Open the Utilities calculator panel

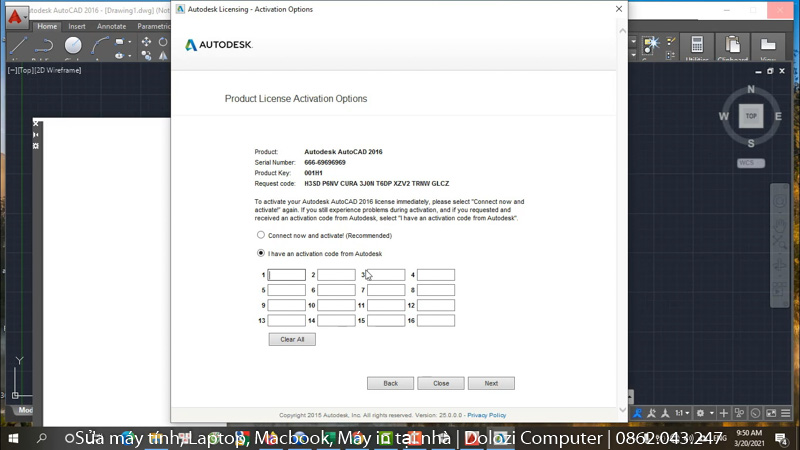point(696,46)
